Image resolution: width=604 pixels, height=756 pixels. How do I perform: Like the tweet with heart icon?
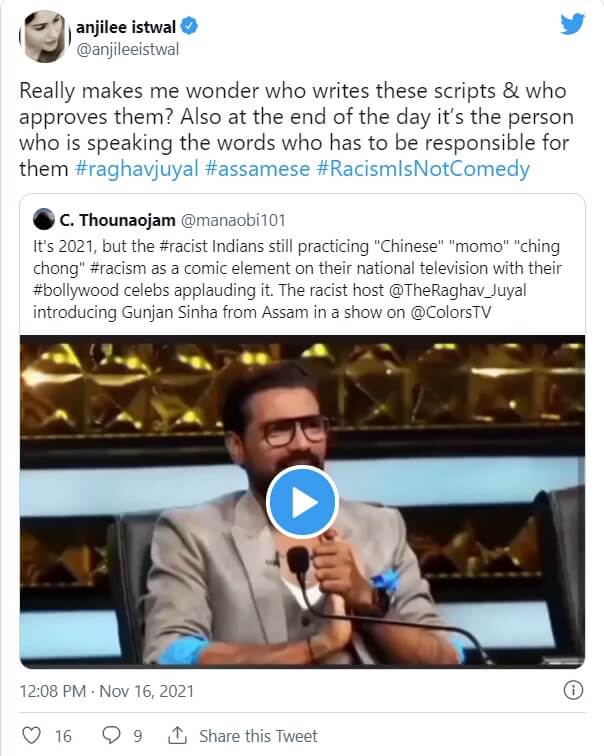tap(32, 735)
